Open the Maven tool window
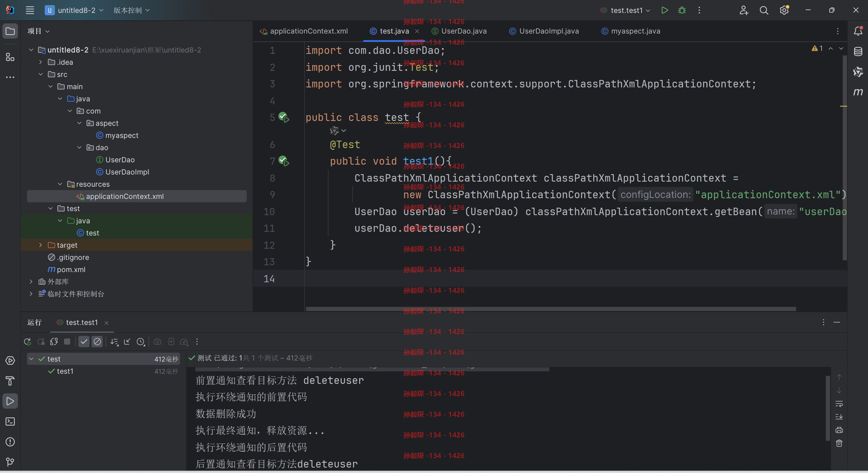 pos(858,92)
